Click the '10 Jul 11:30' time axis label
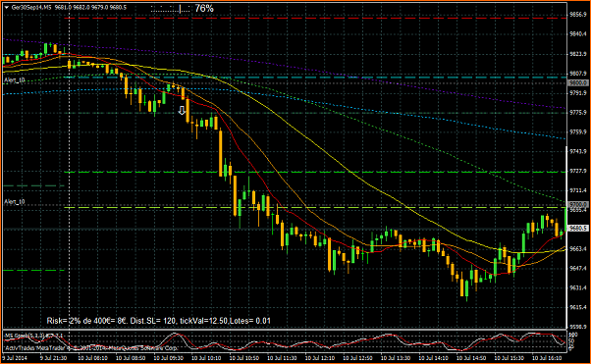 pyautogui.click(x=282, y=358)
